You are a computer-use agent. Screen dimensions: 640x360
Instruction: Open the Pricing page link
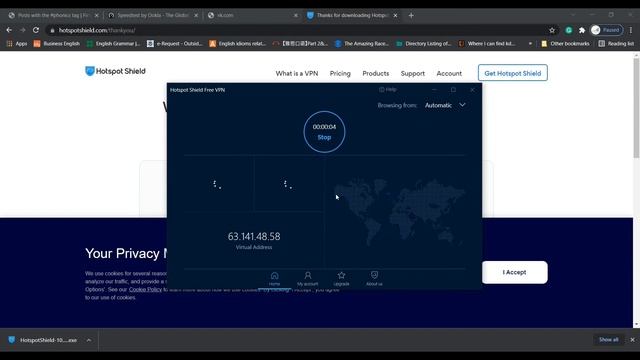tap(340, 73)
